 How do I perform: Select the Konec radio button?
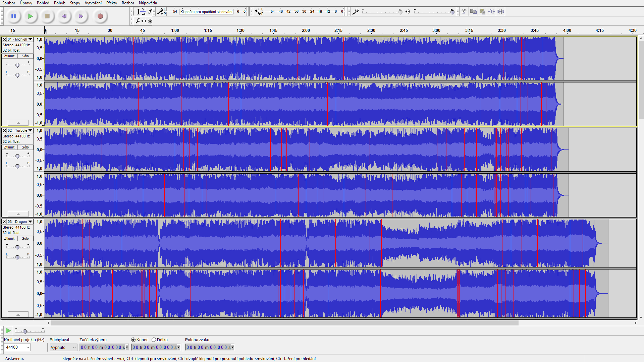coord(133,340)
